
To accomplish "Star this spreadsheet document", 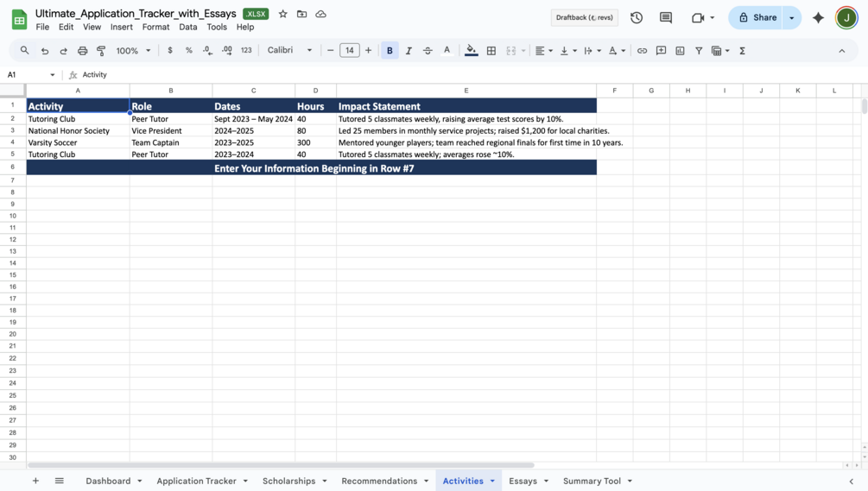I will point(283,14).
